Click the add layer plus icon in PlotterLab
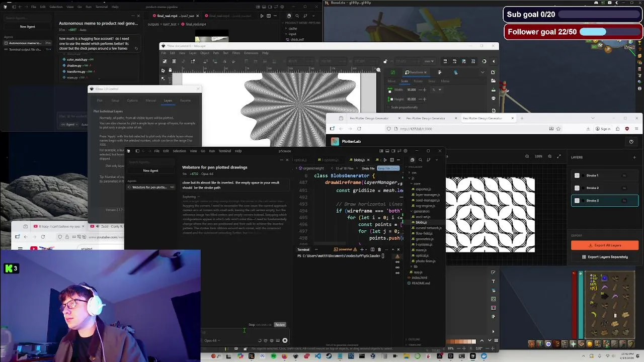 click(634, 157)
